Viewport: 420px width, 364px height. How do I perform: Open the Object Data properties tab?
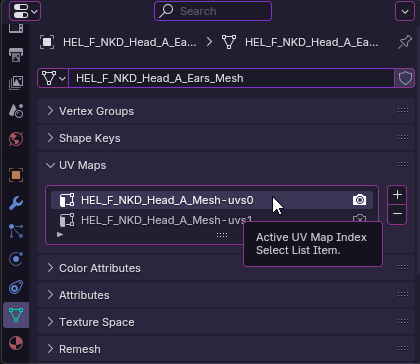(16, 315)
